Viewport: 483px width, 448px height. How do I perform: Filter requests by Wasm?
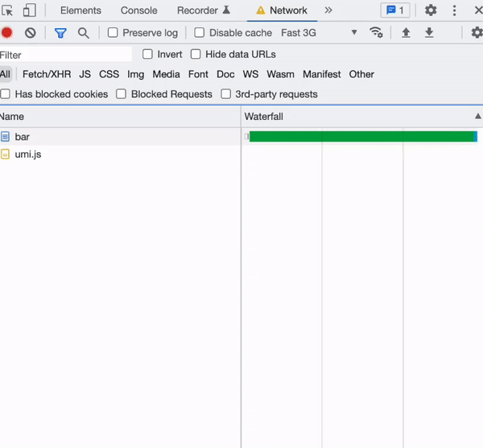pos(281,74)
